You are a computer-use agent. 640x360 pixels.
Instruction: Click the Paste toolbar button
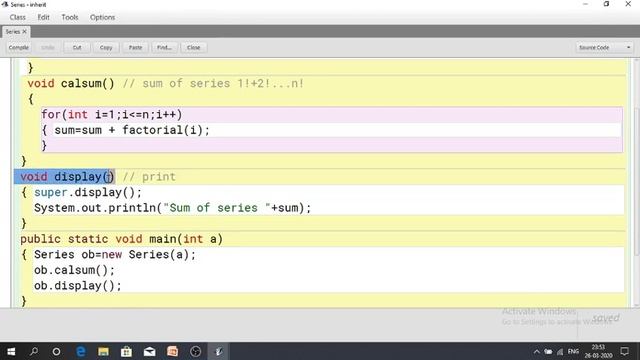135,47
